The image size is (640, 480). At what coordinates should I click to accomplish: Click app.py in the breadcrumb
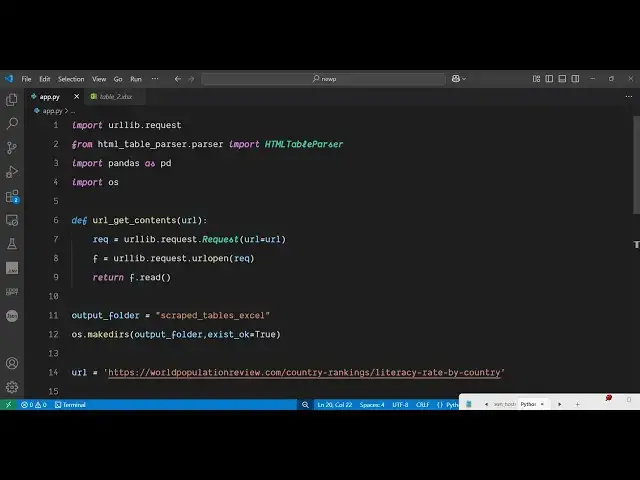(52, 111)
